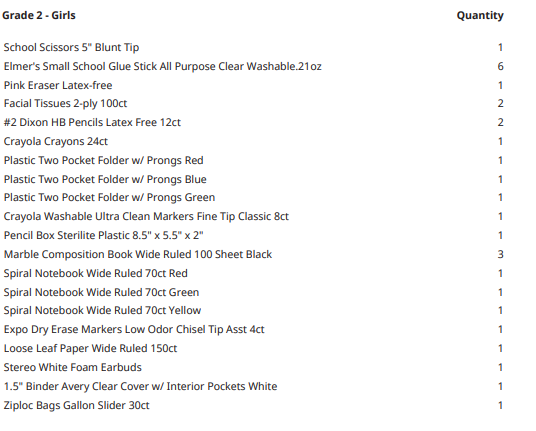Click Plastic Two Pocket Folder Green
The image size is (536, 431).
point(109,198)
